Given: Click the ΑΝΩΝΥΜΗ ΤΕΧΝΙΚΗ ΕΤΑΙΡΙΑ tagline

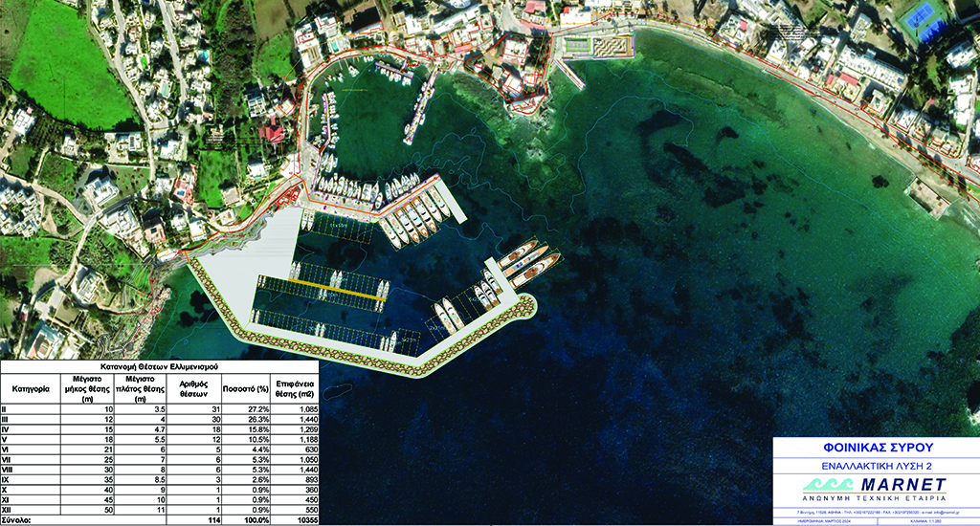Looking at the screenshot, I should [876, 498].
